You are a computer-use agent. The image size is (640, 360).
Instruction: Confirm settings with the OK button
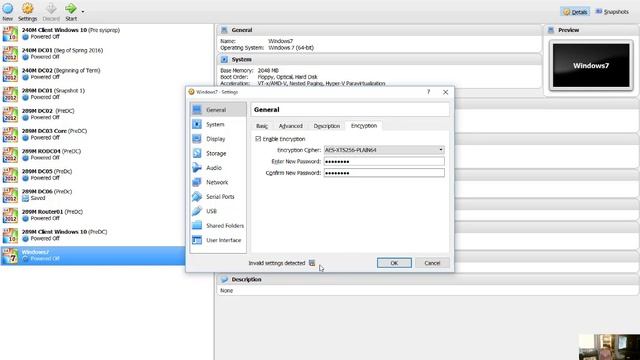(394, 263)
